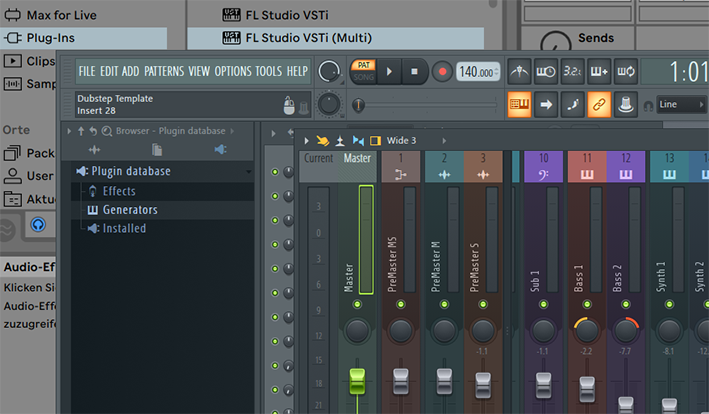Image resolution: width=709 pixels, height=414 pixels.
Task: Click the Sub 1 bass clef icon
Action: point(543,174)
